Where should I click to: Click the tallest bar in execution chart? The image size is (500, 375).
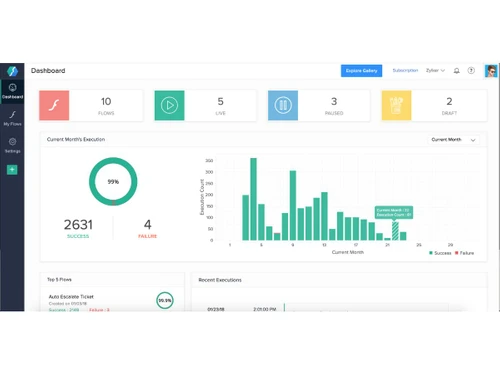253,199
